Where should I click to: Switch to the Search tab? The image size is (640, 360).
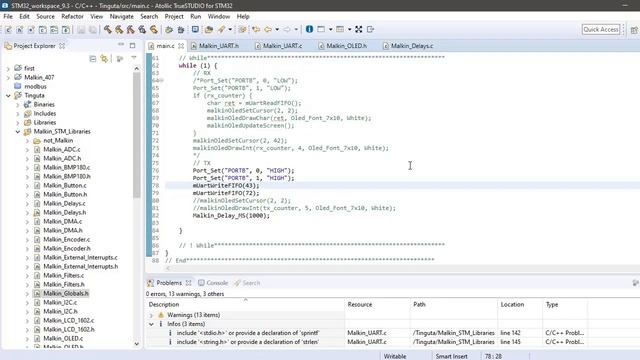click(247, 282)
